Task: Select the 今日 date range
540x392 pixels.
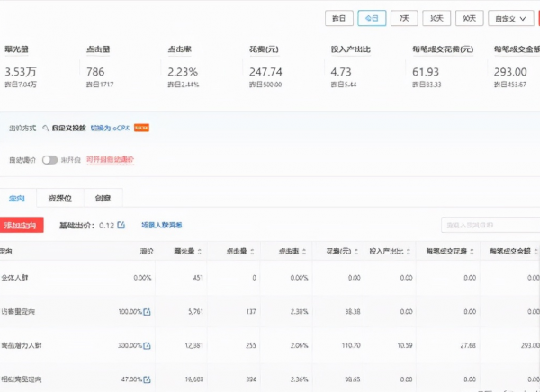Action: [x=372, y=18]
